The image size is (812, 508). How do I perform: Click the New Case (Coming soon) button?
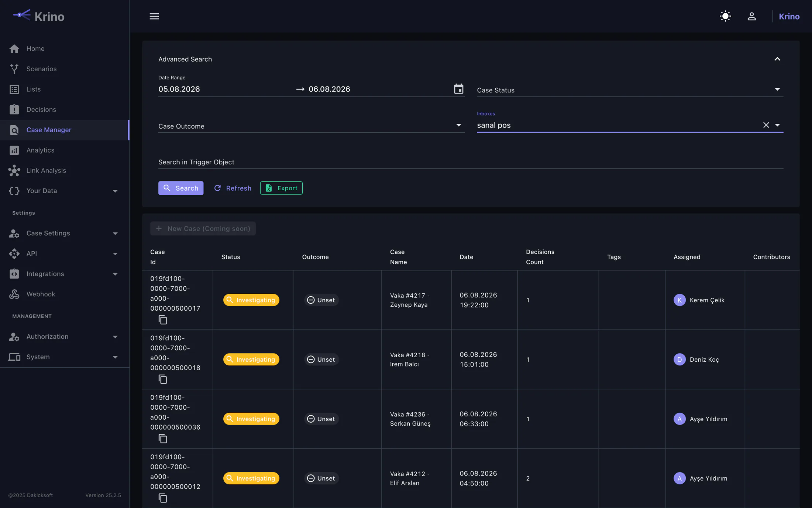pyautogui.click(x=203, y=228)
